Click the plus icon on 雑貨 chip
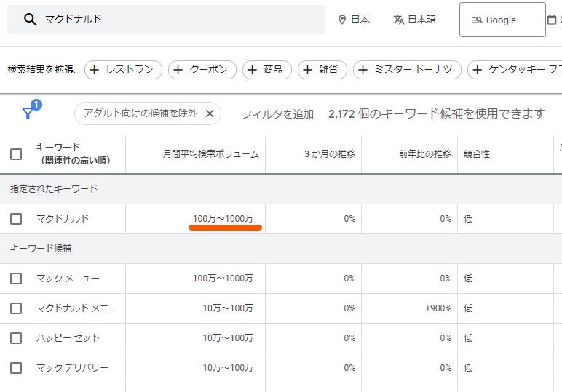562x392 pixels. 307,69
